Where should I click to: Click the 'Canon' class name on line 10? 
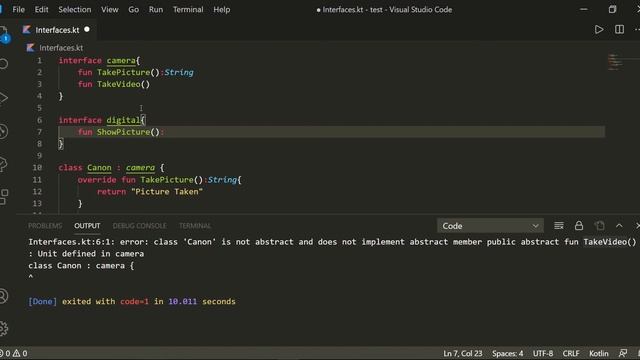tap(99, 168)
